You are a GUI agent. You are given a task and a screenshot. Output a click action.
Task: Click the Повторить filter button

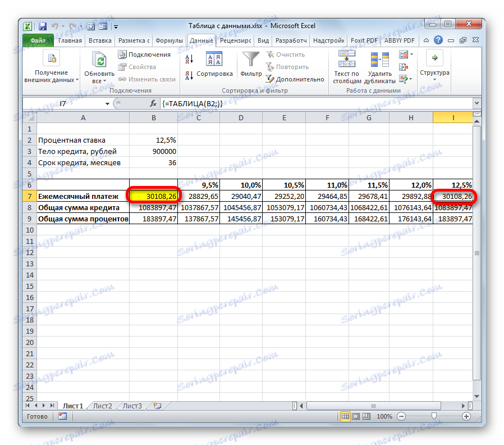287,67
